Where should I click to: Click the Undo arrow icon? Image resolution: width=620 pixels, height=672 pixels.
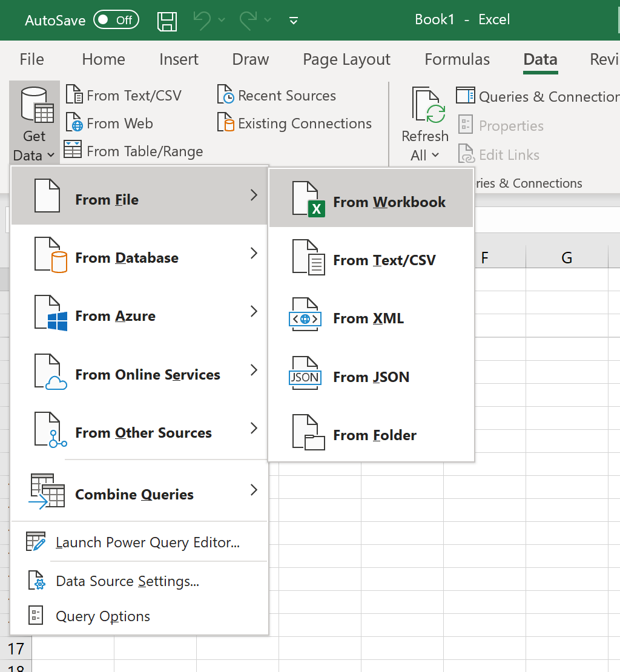click(202, 20)
